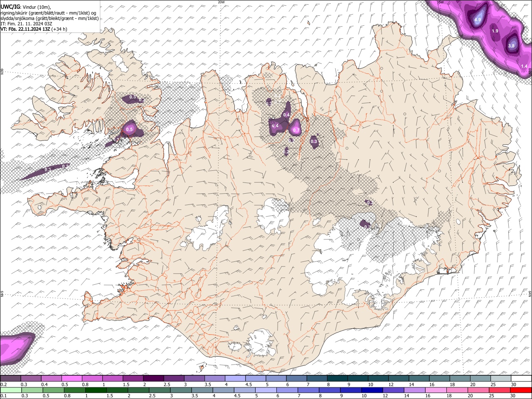Pick the dark blue 10 legend swatch
The height and width of the screenshot is (399, 532).
(x=372, y=390)
